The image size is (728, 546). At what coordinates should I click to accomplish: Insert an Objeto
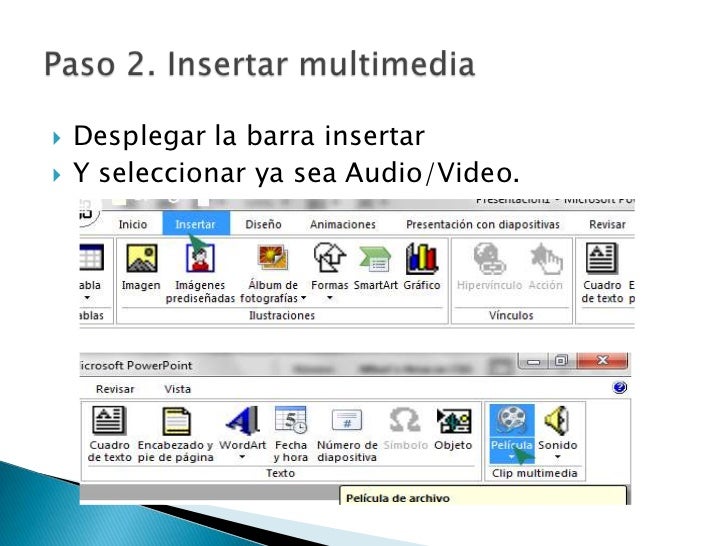click(x=453, y=427)
